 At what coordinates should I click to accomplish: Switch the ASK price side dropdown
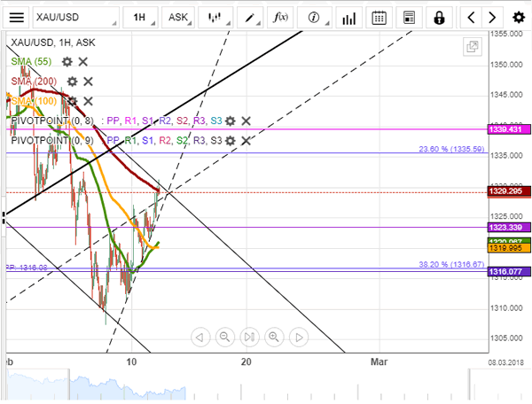178,18
